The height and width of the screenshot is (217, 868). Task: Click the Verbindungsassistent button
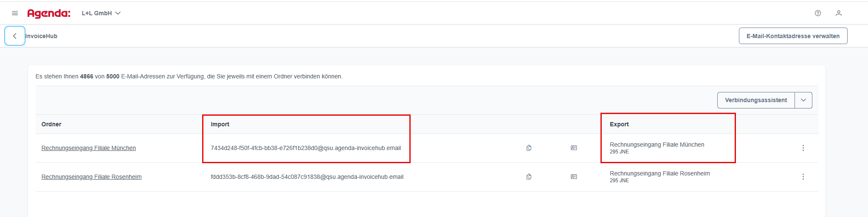(756, 100)
